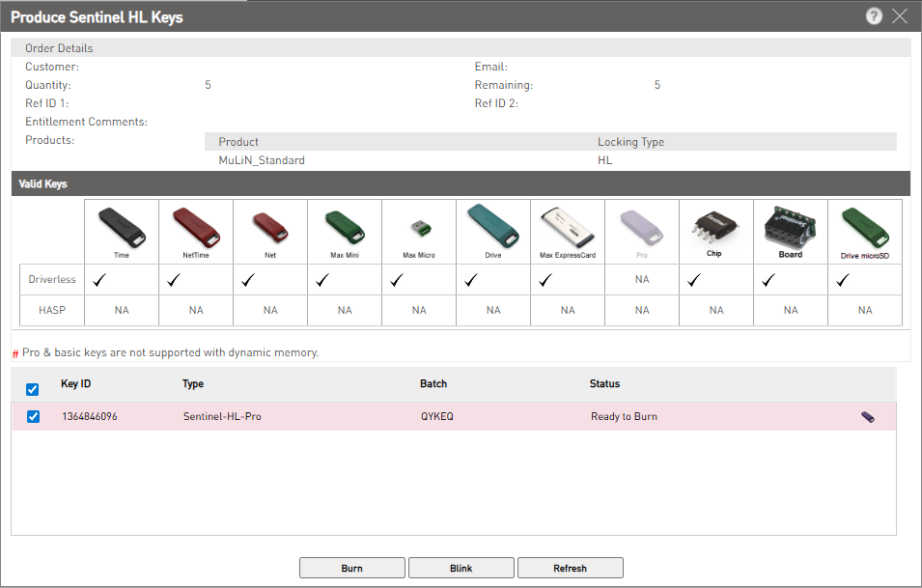This screenshot has height=588, width=922.
Task: Click the Time key image
Action: (122, 228)
